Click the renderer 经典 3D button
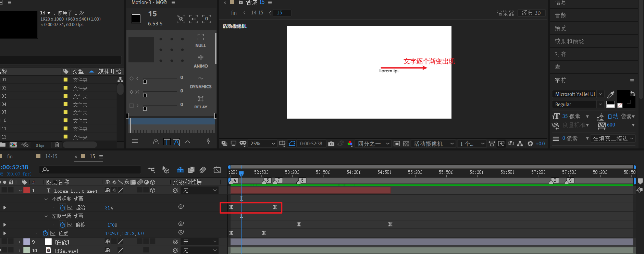The height and width of the screenshot is (254, 644). click(x=531, y=13)
